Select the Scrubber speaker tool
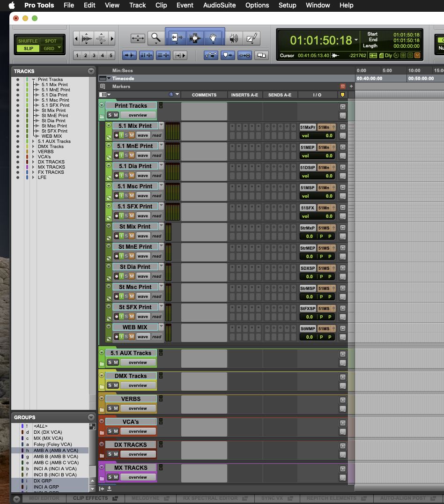Viewport: 444px width, 504px height. [x=234, y=38]
